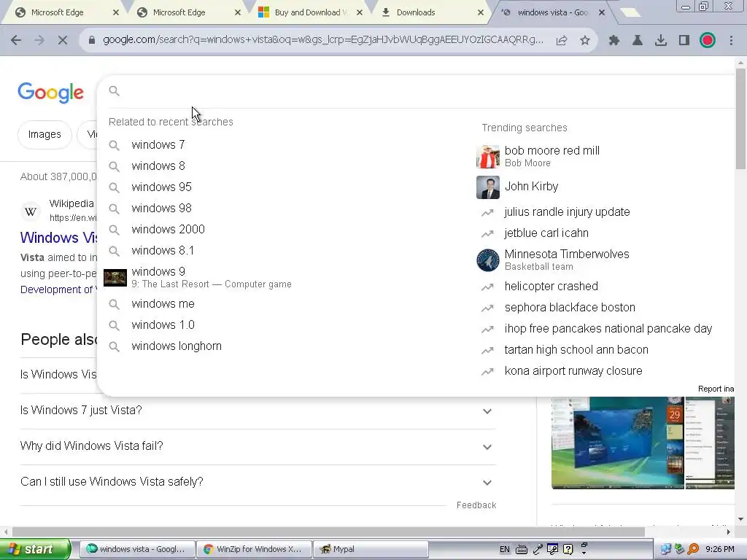Click the EN language indicator
747x560 pixels.
coord(505,550)
